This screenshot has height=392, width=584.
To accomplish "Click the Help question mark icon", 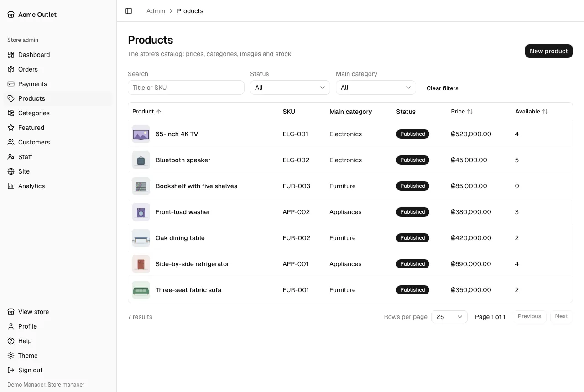I will tap(11, 341).
